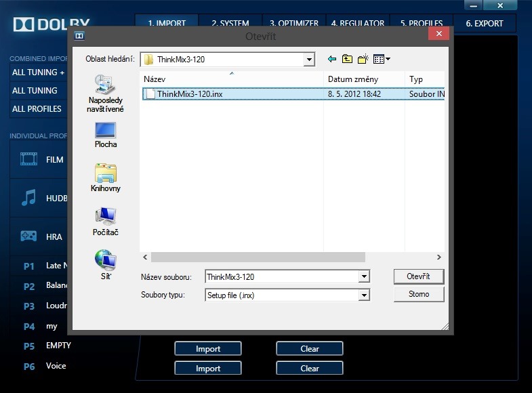Go to Počítač computer location
Viewport: 532px width, 393px height.
point(105,222)
